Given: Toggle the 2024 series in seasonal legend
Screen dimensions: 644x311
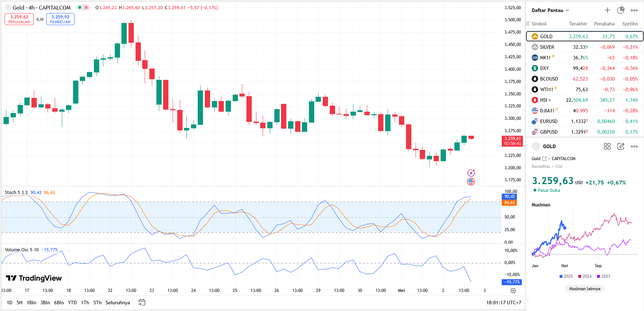Looking at the screenshot, I should tap(585, 276).
